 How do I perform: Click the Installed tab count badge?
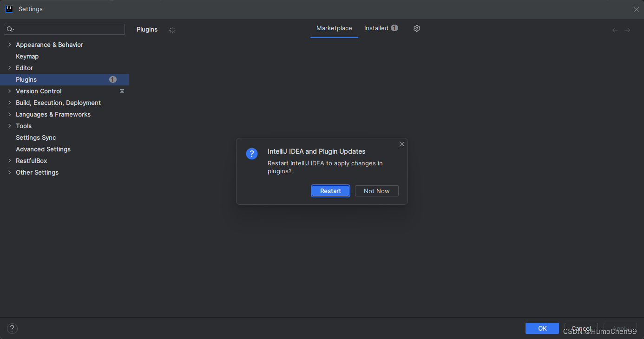[x=394, y=28]
